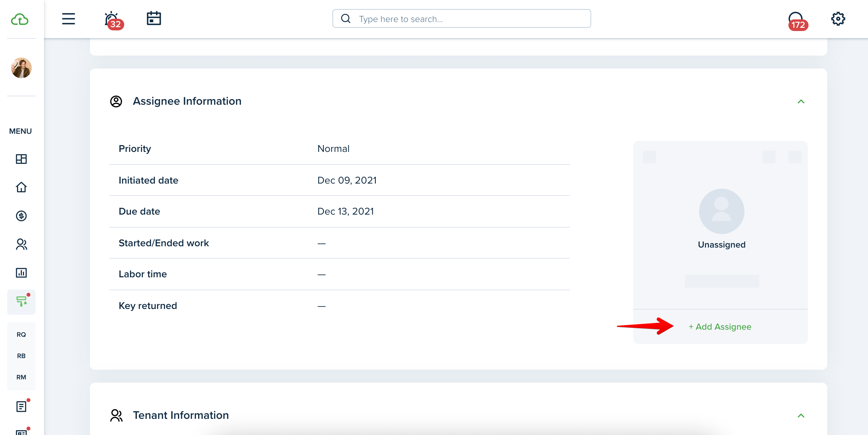Open the contacts people icon
Image resolution: width=868 pixels, height=435 pixels.
21,244
